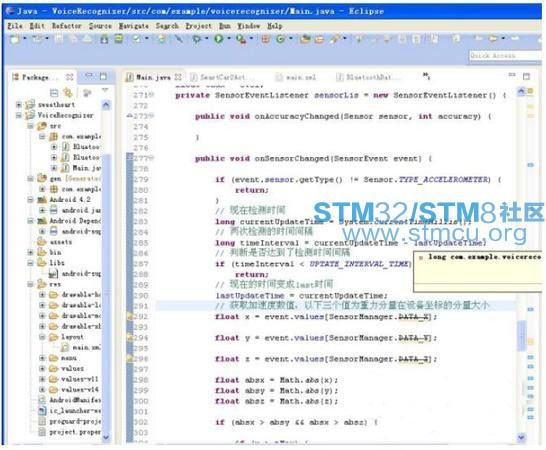This screenshot has height=450, width=546.
Task: Click the Debug bug toolbar icon
Action: (196, 39)
